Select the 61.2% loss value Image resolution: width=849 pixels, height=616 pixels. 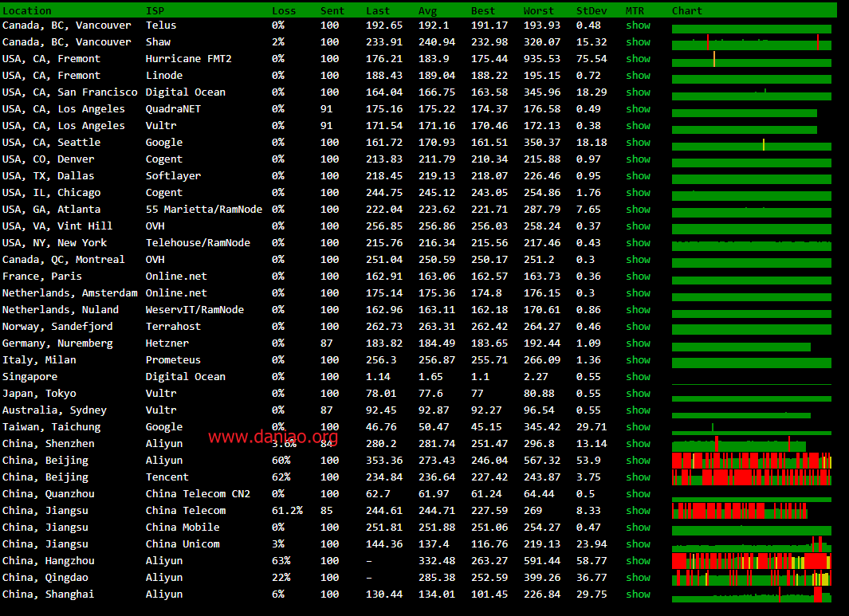click(287, 511)
